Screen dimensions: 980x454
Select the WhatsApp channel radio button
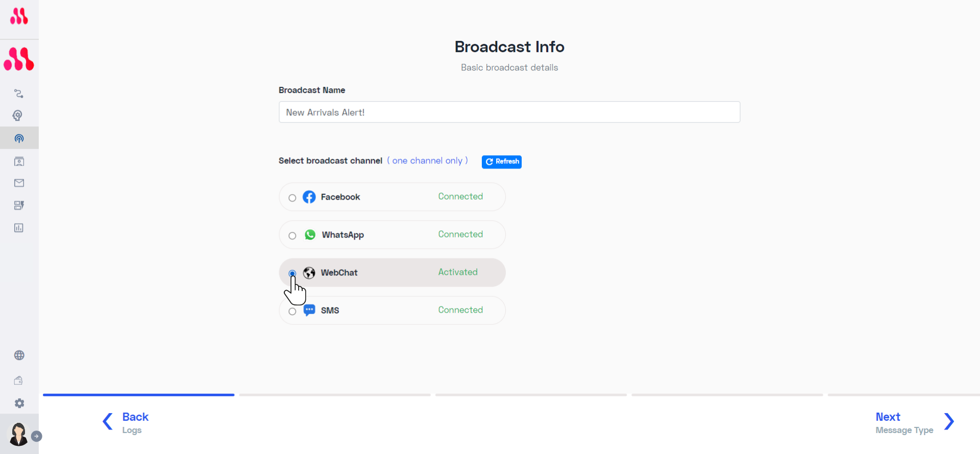tap(292, 235)
